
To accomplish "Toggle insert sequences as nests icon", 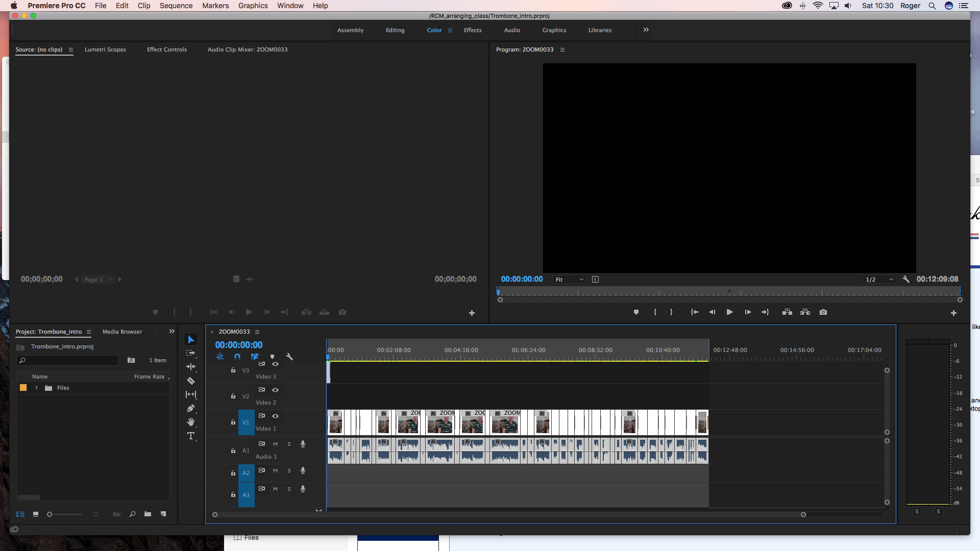I will click(x=220, y=357).
